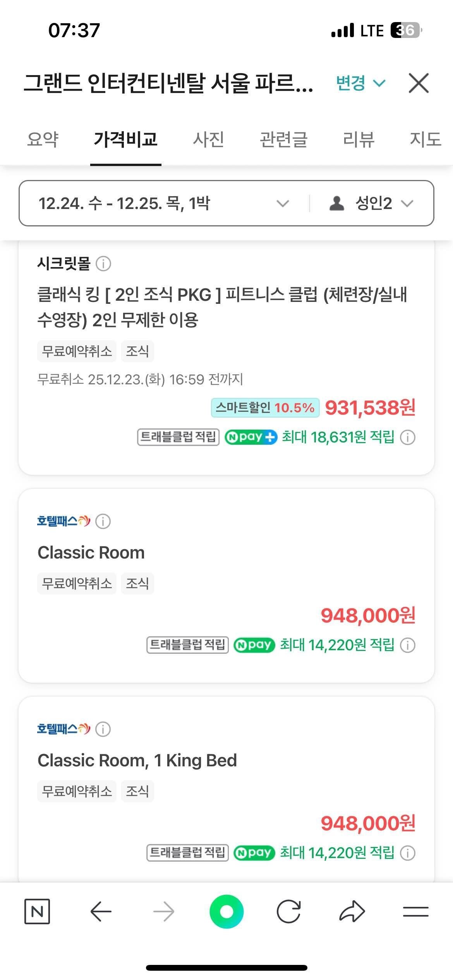Tap info icon beside the first 호텔패스 logo
Image resolution: width=453 pixels, height=980 pixels.
(102, 521)
